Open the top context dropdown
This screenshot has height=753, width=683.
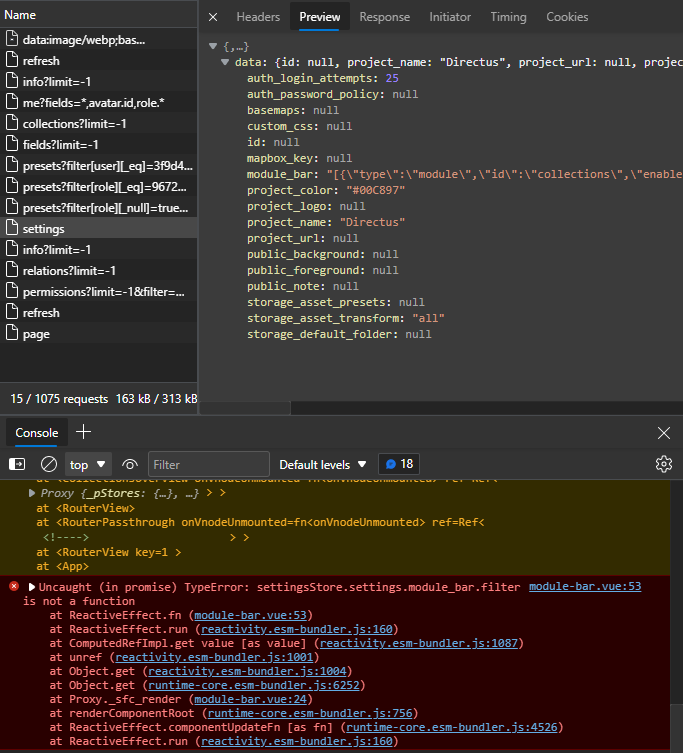click(87, 464)
